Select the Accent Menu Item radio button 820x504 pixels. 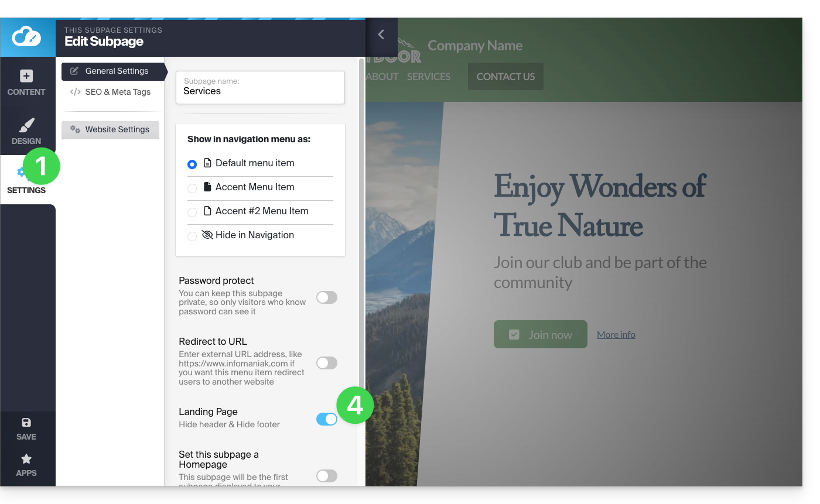coord(192,188)
